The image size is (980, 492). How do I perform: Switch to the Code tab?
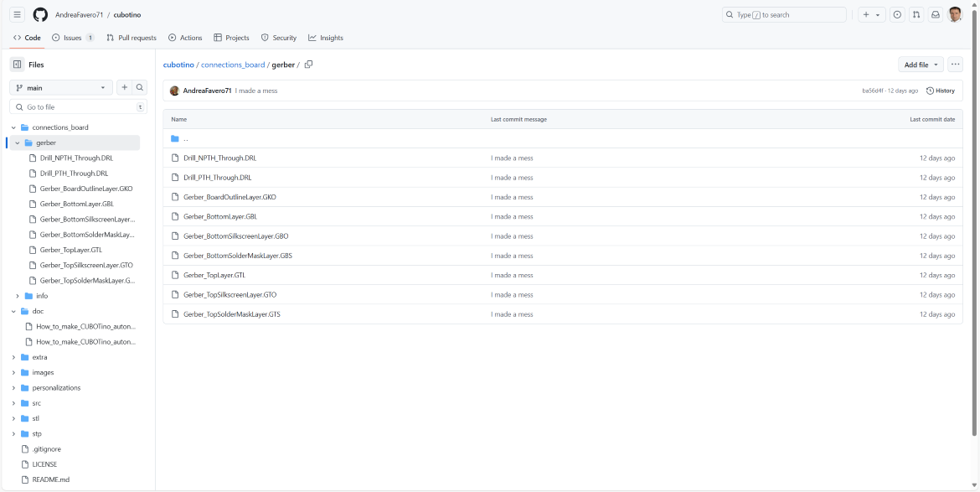coord(27,38)
